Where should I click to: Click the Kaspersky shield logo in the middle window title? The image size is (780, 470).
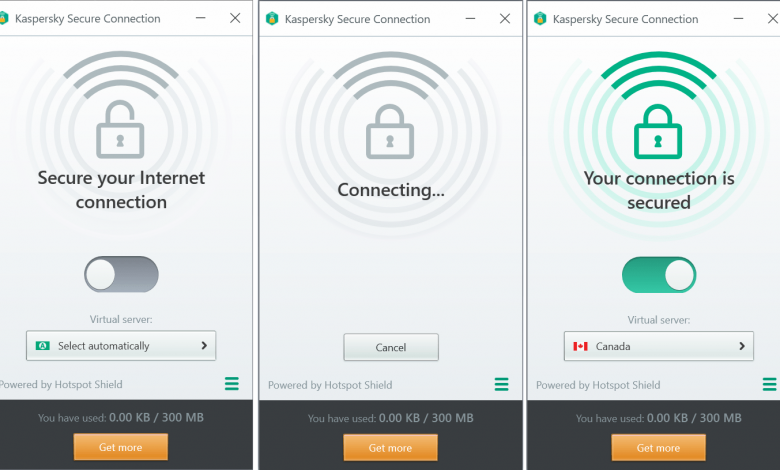click(271, 18)
